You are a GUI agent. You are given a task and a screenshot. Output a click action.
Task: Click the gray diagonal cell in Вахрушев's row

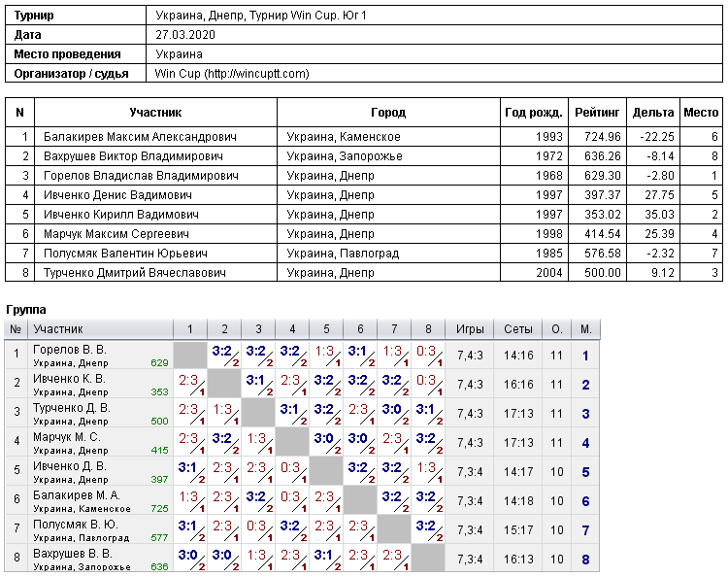click(x=428, y=559)
